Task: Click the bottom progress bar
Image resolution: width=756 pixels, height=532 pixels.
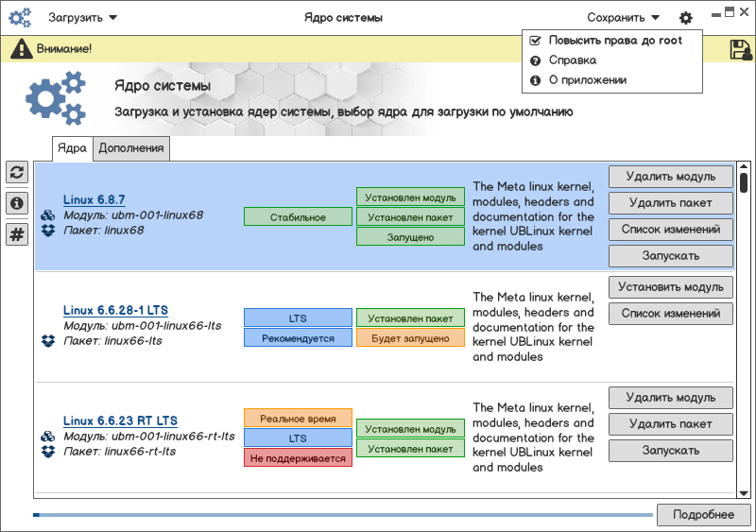Action: 343,515
